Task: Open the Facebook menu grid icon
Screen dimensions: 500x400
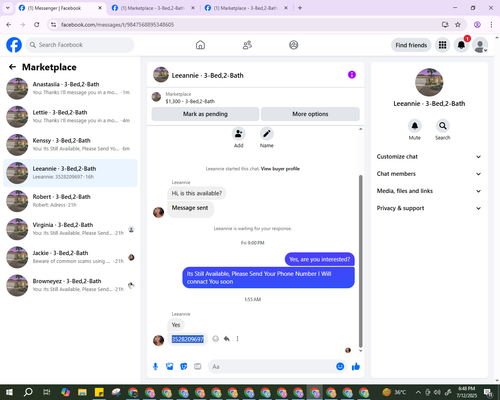Action: tap(442, 45)
